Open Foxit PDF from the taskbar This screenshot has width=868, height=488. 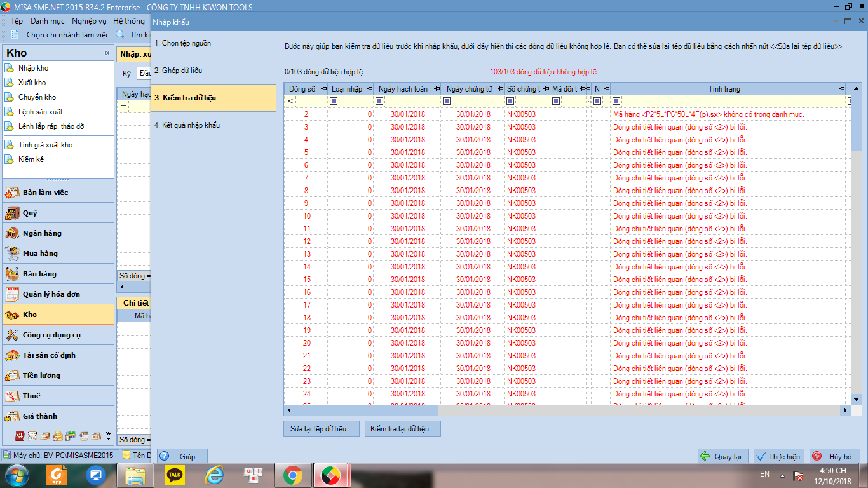tap(56, 475)
